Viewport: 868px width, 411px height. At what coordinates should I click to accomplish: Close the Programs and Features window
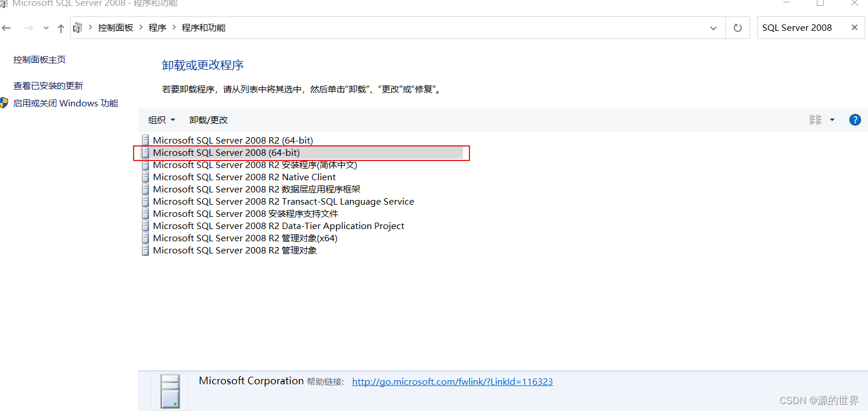click(855, 3)
